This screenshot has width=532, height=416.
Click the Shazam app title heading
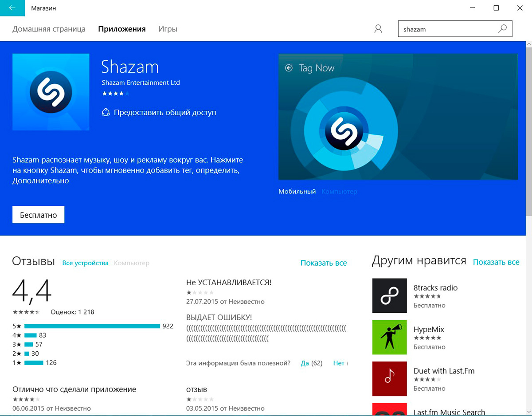point(130,67)
